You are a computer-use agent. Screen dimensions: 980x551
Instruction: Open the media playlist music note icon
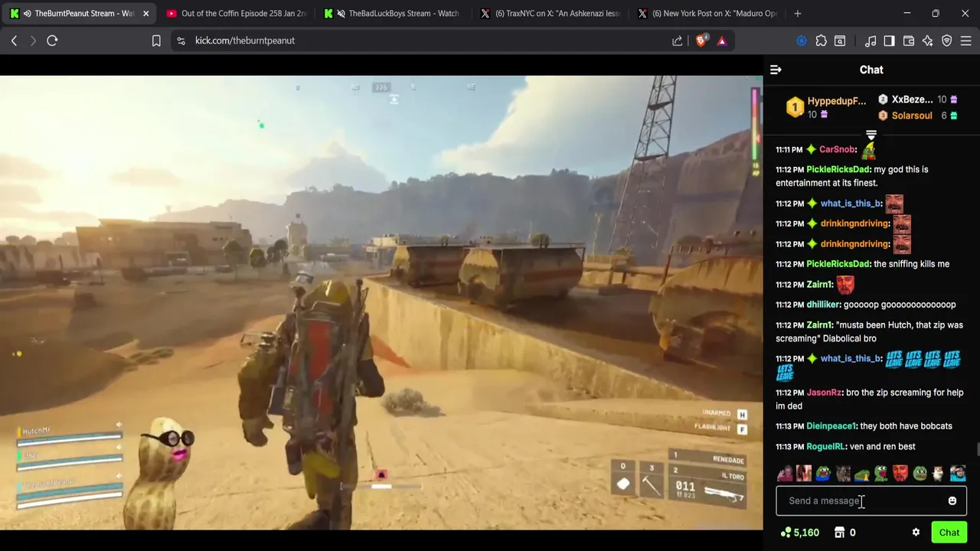(x=871, y=41)
